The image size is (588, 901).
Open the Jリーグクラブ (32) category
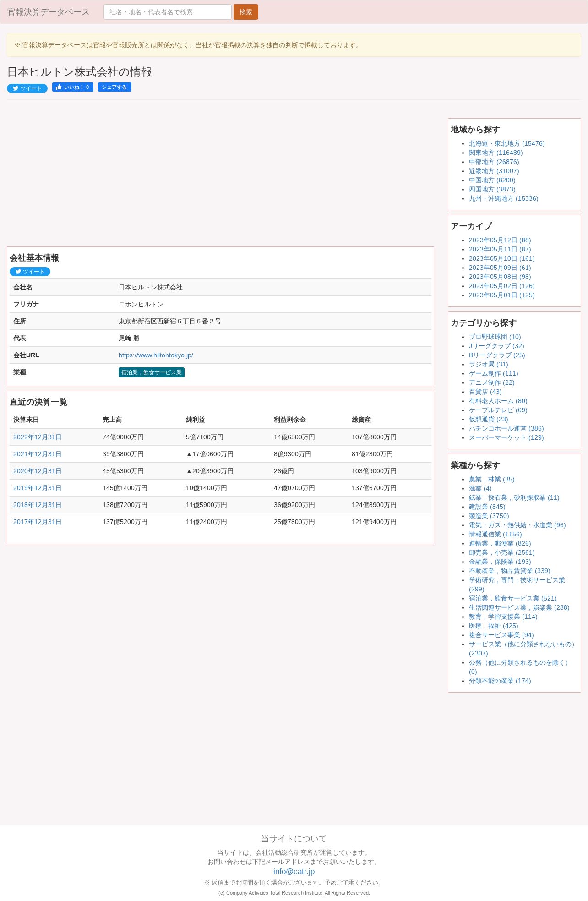(496, 346)
